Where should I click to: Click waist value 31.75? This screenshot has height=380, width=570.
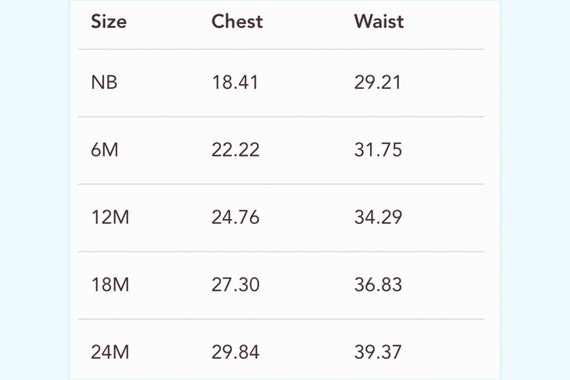click(x=378, y=150)
